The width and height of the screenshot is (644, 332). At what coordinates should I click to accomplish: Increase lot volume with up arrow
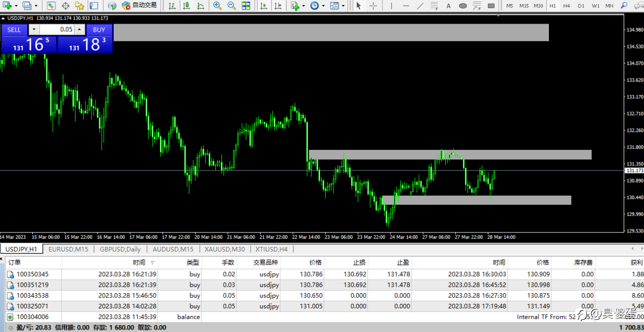[x=79, y=30]
